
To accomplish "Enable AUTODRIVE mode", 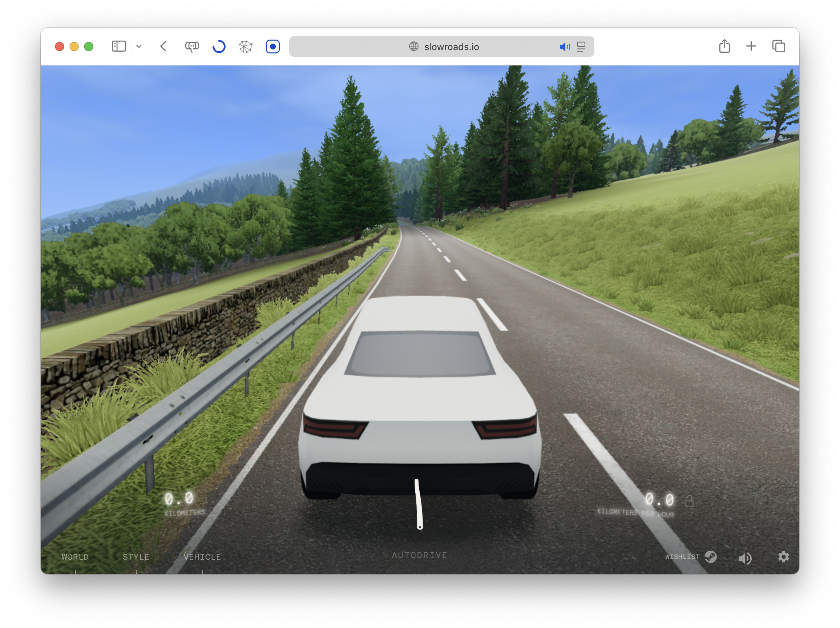I will [420, 555].
